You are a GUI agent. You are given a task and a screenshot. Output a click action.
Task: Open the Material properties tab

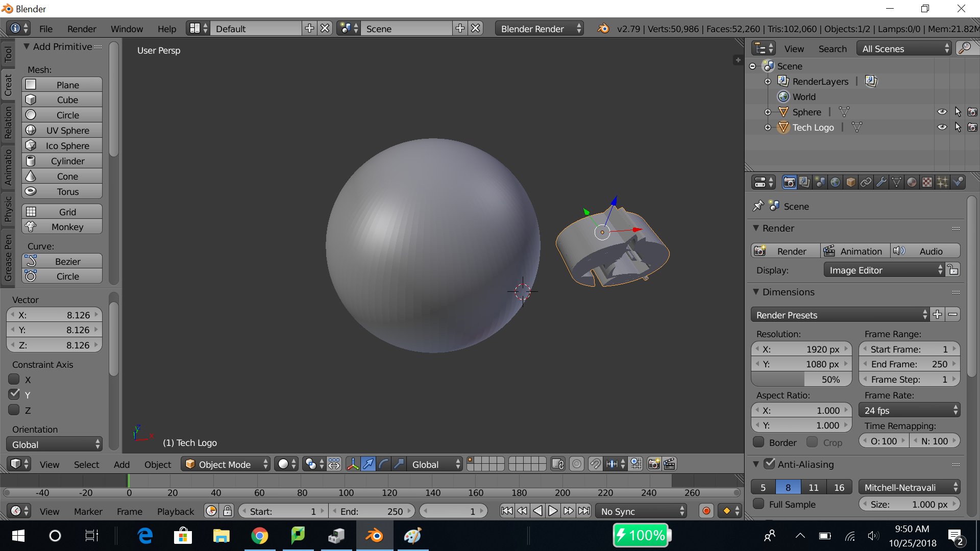point(912,182)
